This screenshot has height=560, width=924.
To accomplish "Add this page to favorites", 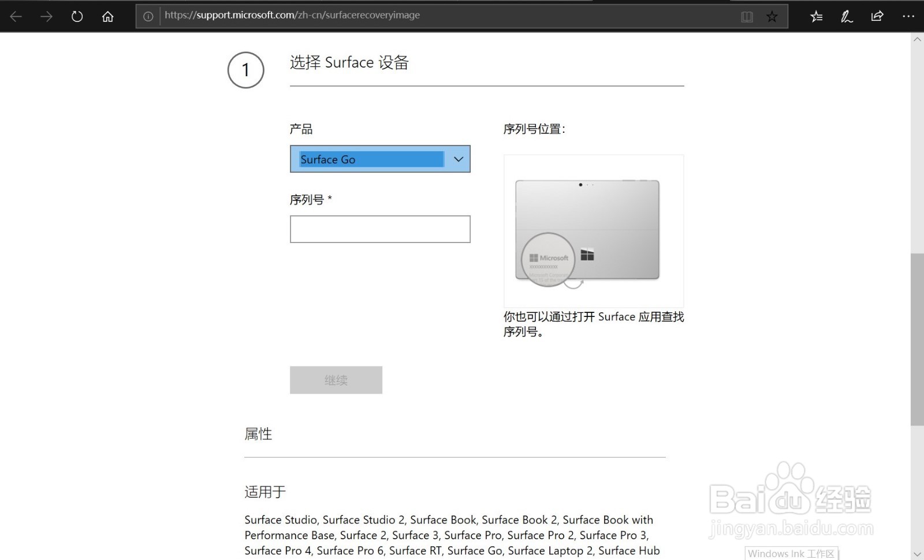I will click(772, 16).
